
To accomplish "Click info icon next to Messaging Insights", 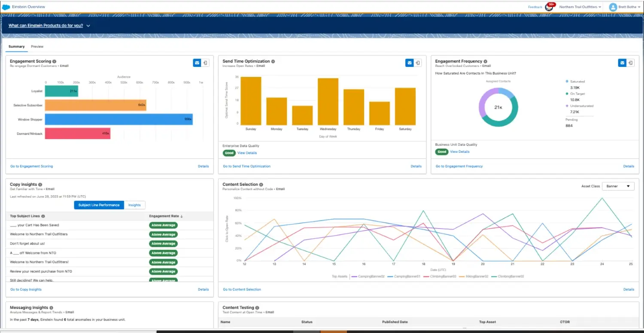I will (x=52, y=308).
